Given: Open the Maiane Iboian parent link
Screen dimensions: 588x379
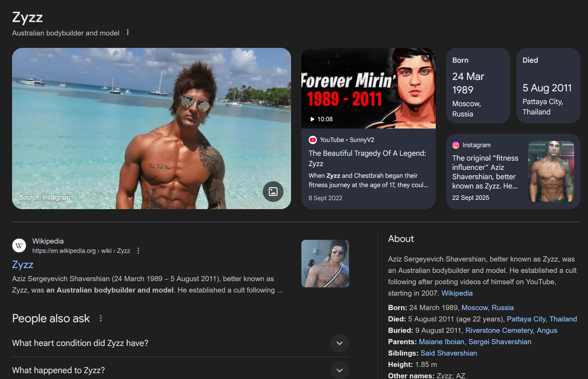Looking at the screenshot, I should (x=442, y=342).
